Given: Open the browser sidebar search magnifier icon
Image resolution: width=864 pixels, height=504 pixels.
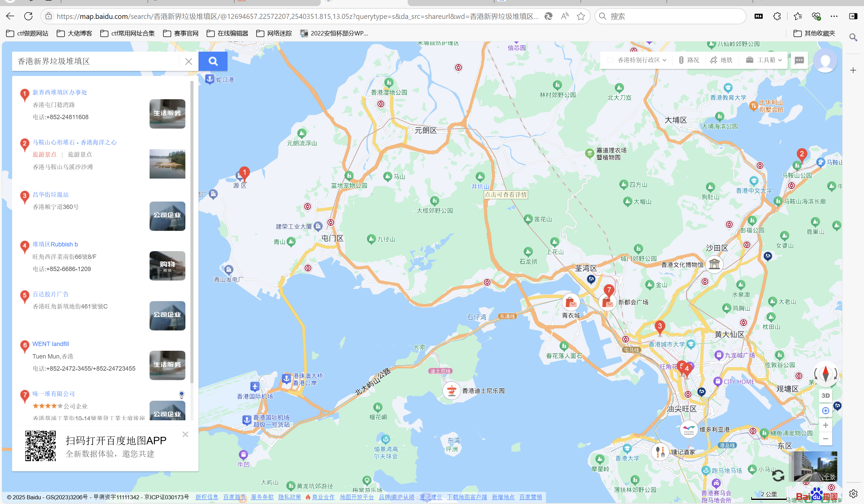Looking at the screenshot, I should click(x=853, y=37).
